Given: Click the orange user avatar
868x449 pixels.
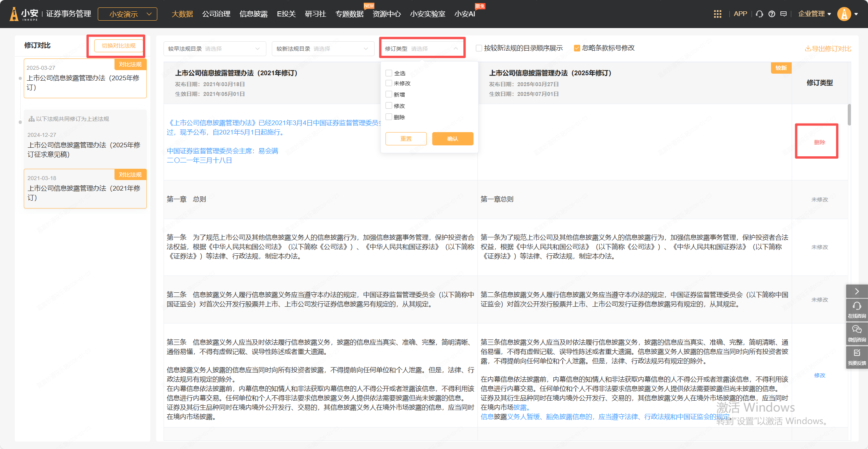Looking at the screenshot, I should click(x=844, y=14).
